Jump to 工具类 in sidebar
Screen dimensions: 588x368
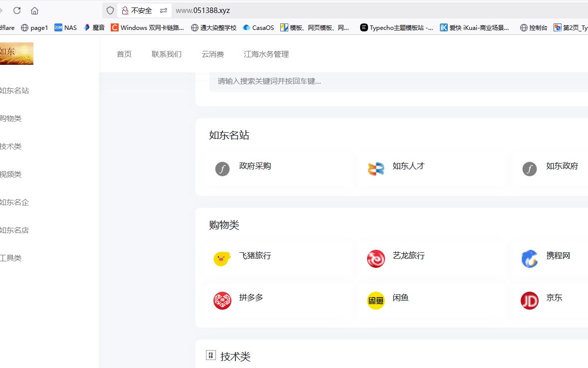click(x=10, y=258)
